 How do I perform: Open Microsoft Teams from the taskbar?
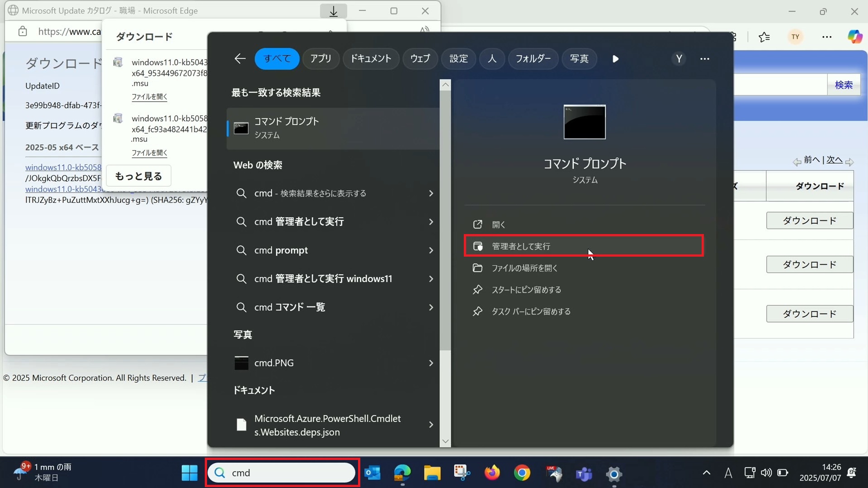coord(584,474)
